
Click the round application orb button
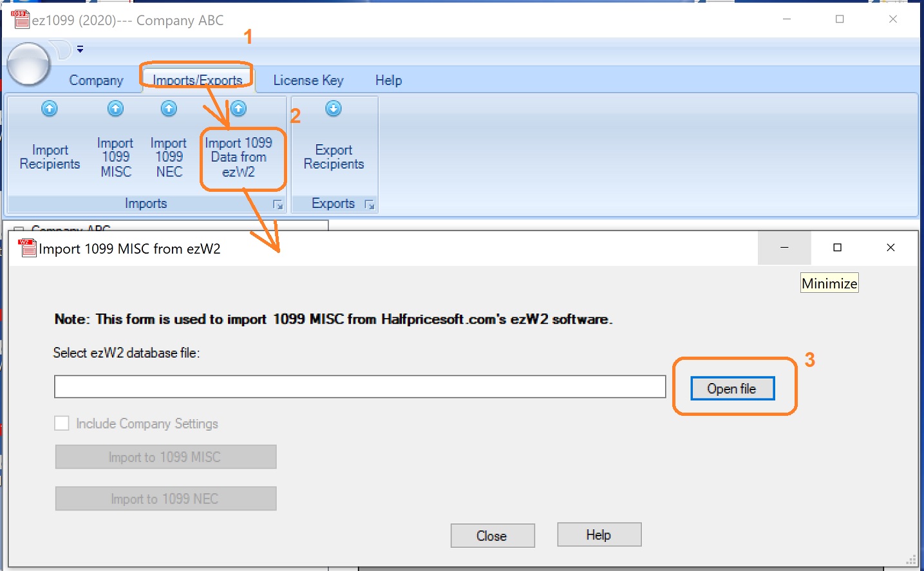click(28, 64)
